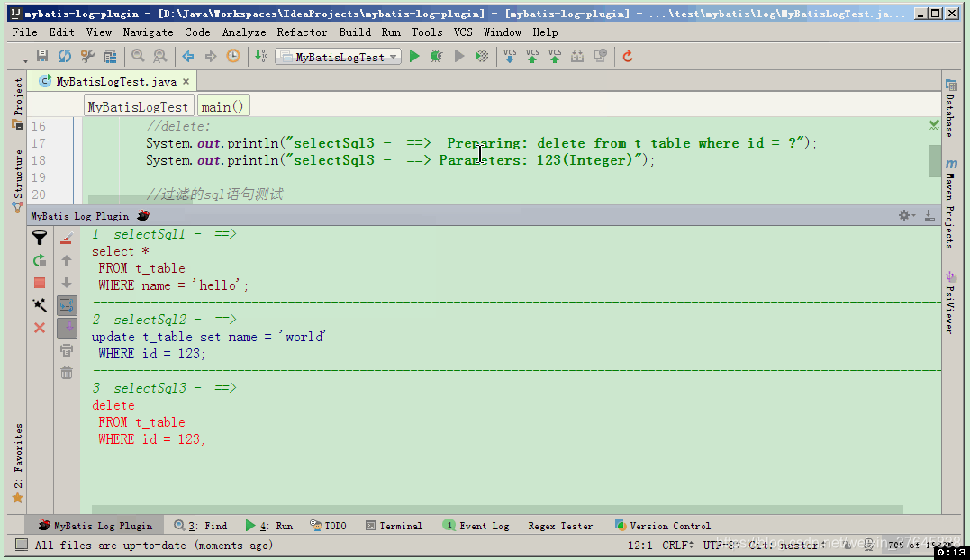Open Settings via the wrench icon

click(87, 56)
